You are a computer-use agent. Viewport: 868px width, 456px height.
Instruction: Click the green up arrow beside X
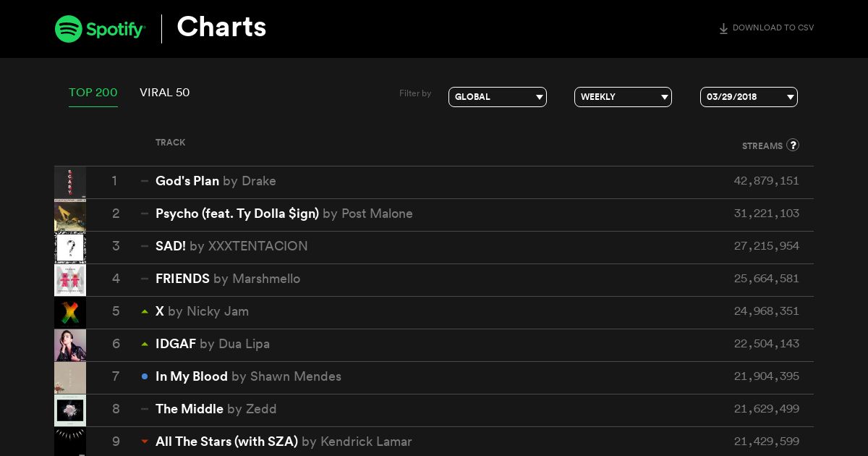[145, 311]
